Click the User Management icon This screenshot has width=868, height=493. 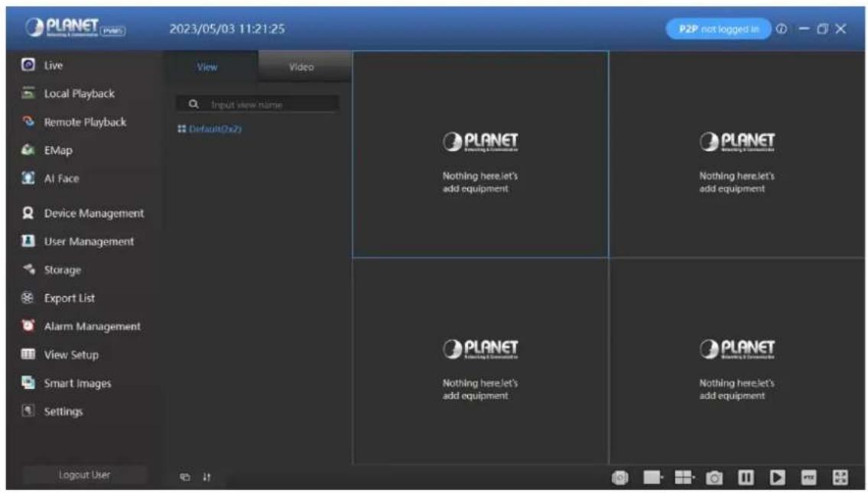point(28,242)
